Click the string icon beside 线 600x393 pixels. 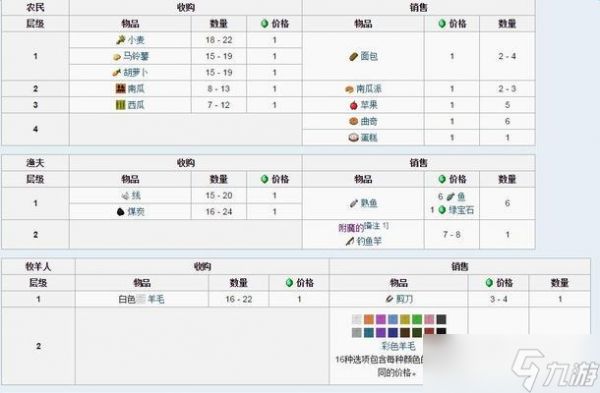coord(126,196)
